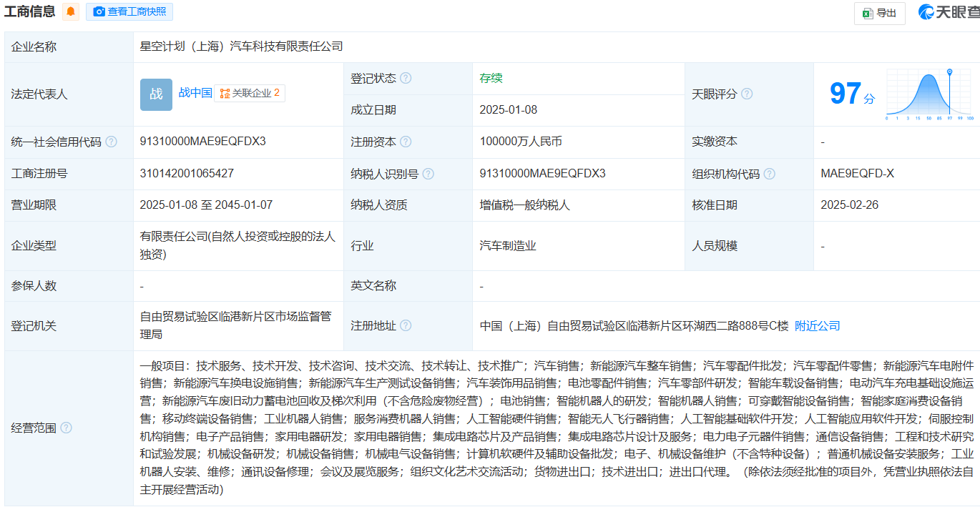Click the industry value 汽车制造业
This screenshot has width=980, height=507.
tap(508, 246)
